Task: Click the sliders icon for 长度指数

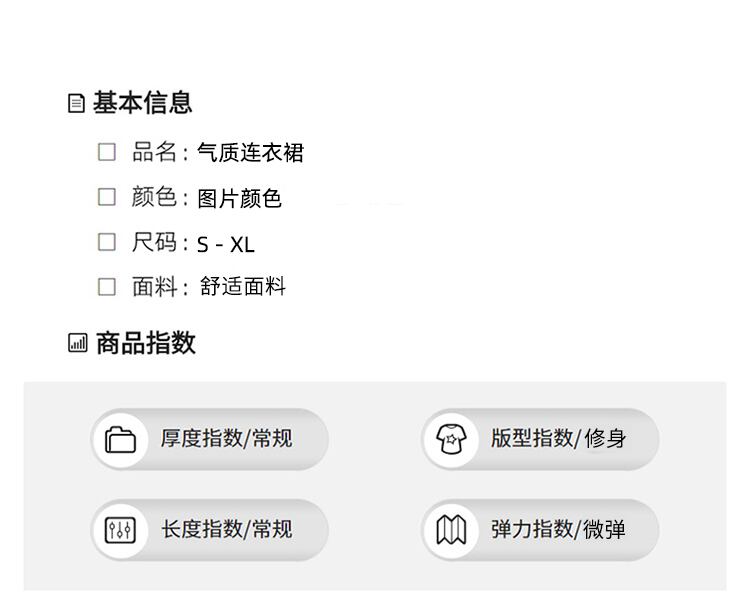Action: tap(120, 530)
